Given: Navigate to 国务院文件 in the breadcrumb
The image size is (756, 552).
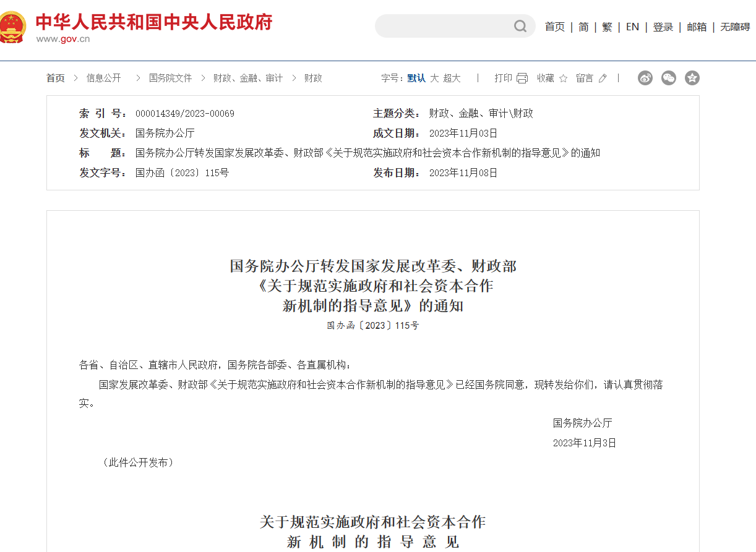Looking at the screenshot, I should [x=170, y=78].
